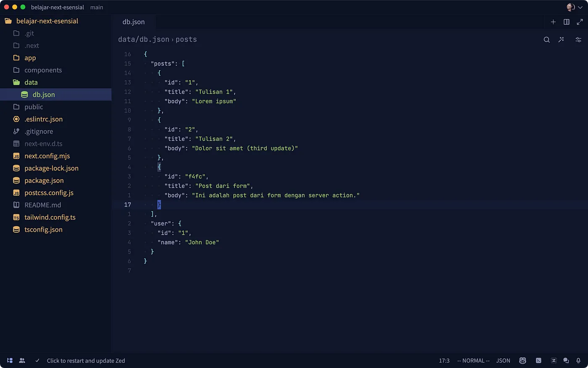Toggle the collaboration panel icon

point(22,360)
